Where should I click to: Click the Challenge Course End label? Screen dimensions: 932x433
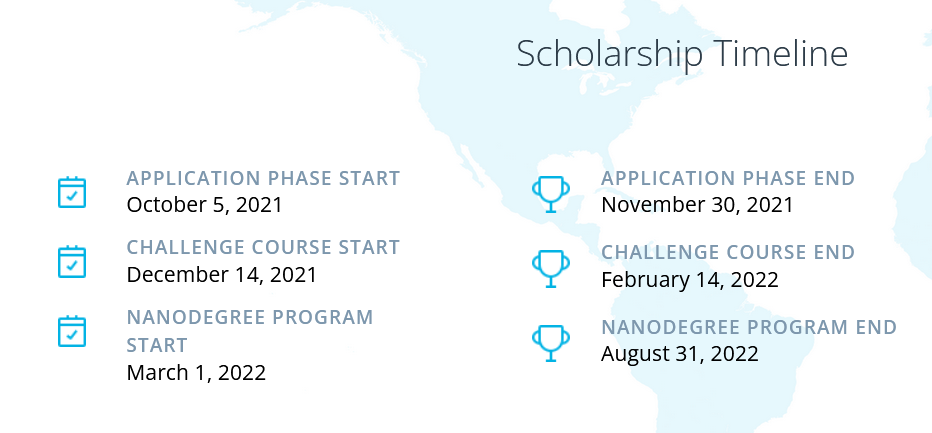pyautogui.click(x=728, y=253)
